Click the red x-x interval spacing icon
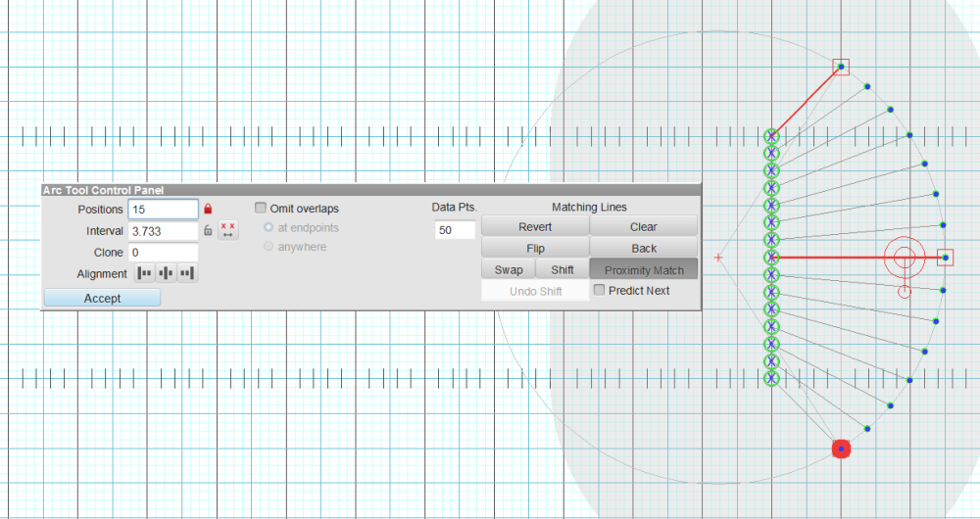 click(x=228, y=230)
